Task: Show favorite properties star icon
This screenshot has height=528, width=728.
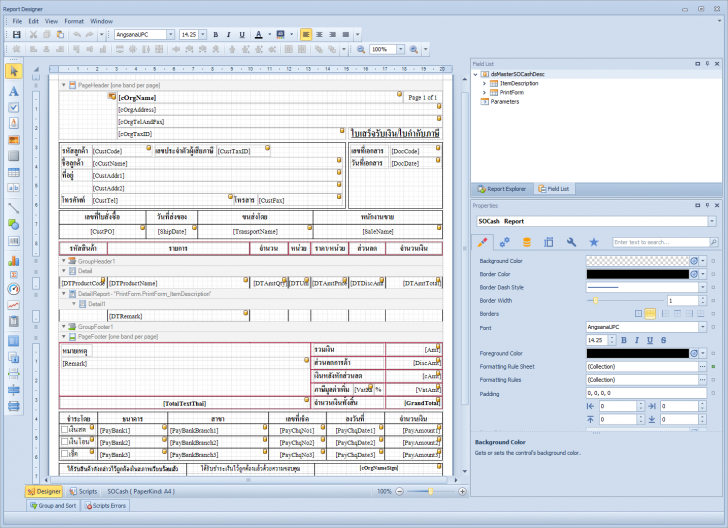Action: point(593,242)
